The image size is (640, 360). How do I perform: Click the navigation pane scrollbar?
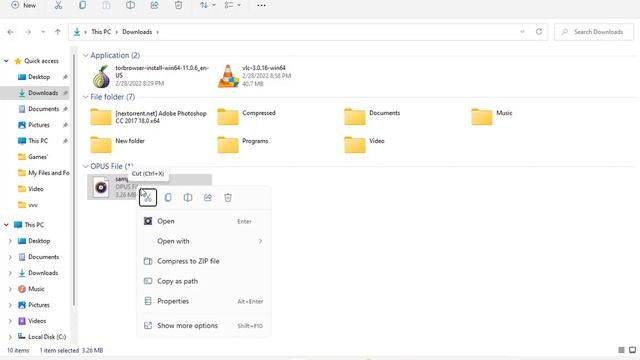(x=74, y=180)
